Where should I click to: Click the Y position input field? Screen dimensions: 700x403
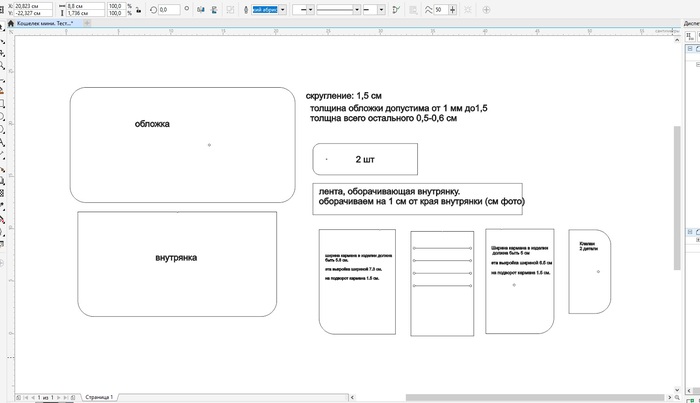click(33, 13)
